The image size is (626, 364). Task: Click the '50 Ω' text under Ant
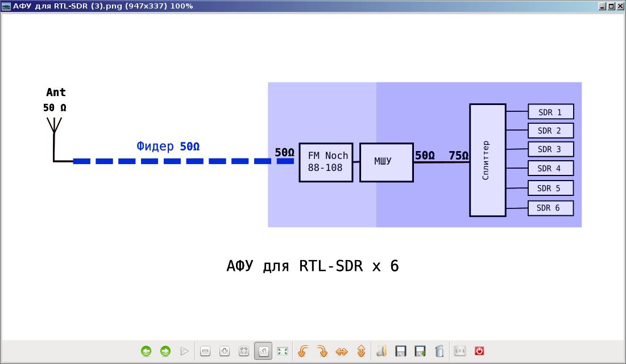(55, 108)
